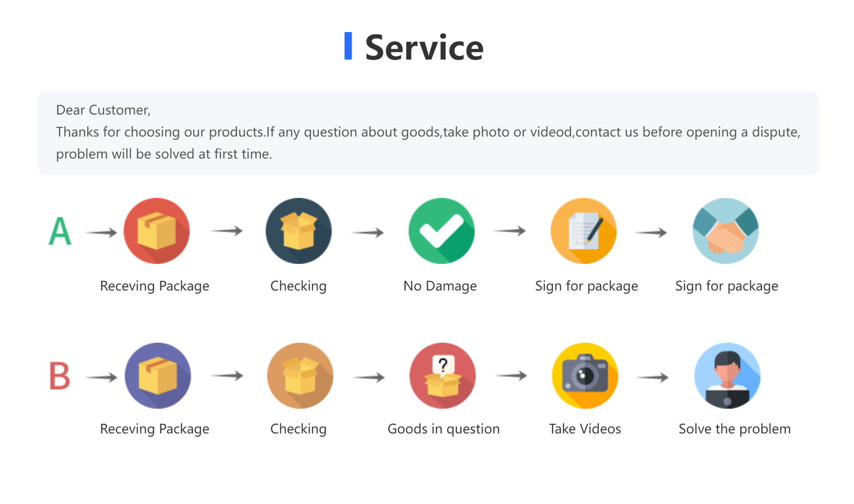Click the tan open box Checking icon

300,376
